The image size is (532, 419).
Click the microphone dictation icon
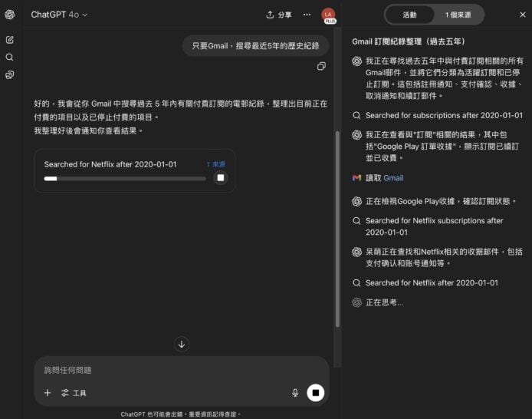coord(295,393)
